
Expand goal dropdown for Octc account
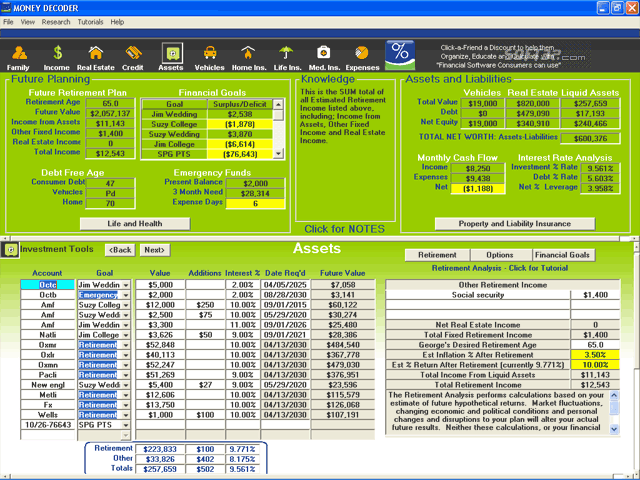126,285
